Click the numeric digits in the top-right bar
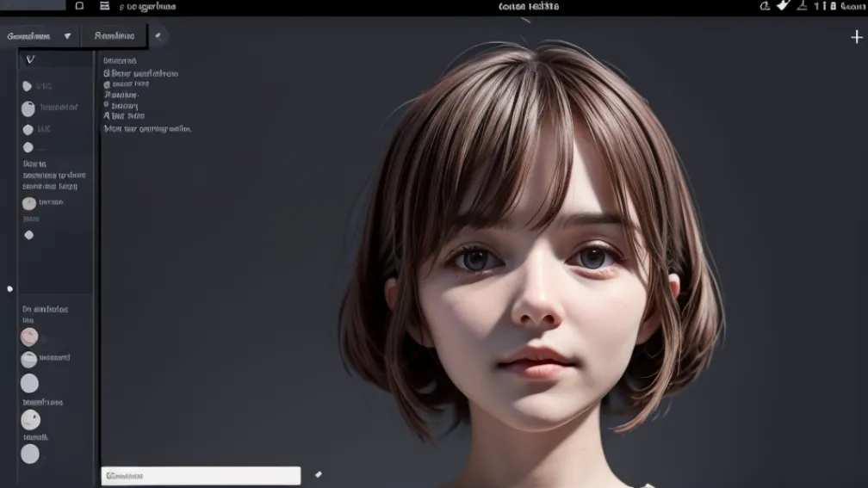Viewport: 868px width, 488px height. click(x=825, y=6)
